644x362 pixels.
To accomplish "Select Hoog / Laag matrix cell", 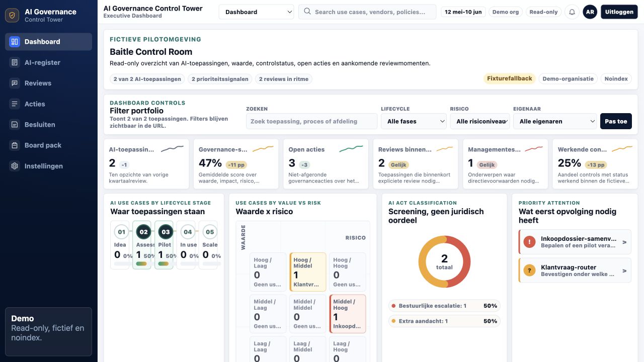I will [x=268, y=272].
